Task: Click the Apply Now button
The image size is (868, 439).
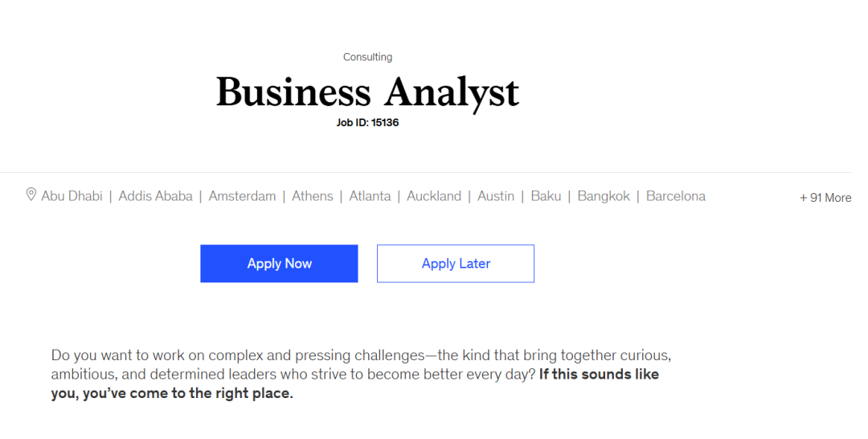Action: [x=279, y=264]
